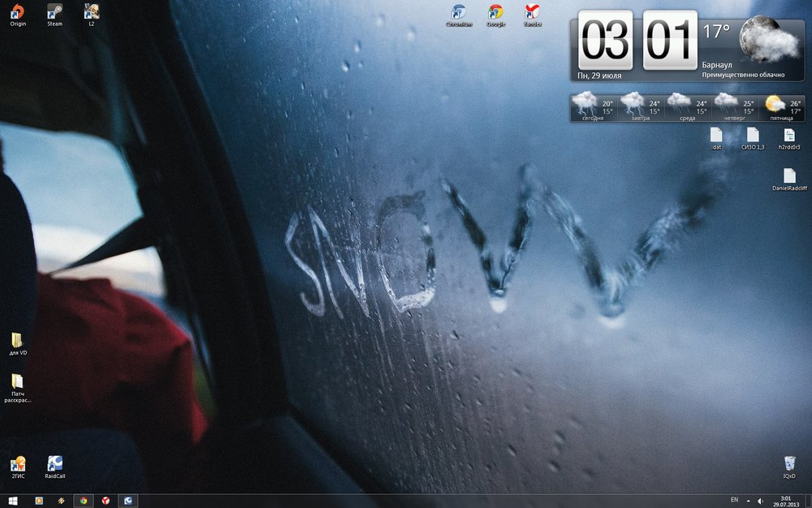
Task: Launch Steam from the desktop
Action: tap(54, 13)
